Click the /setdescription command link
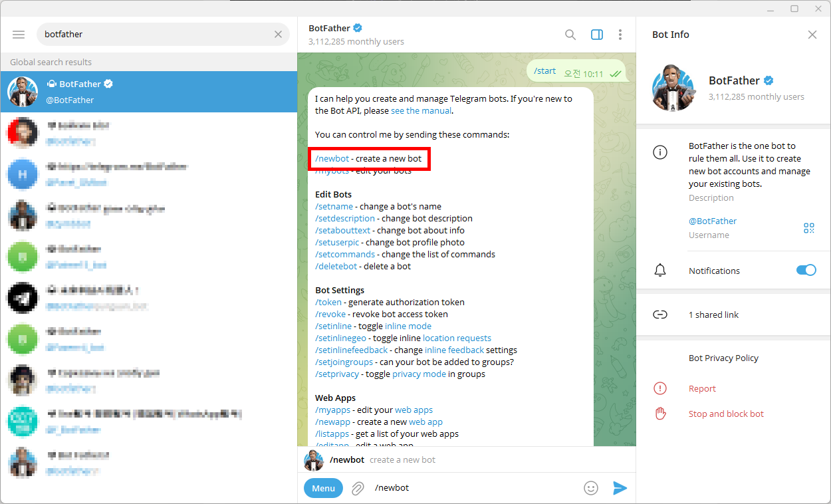Screen dimensions: 831x504 point(345,218)
